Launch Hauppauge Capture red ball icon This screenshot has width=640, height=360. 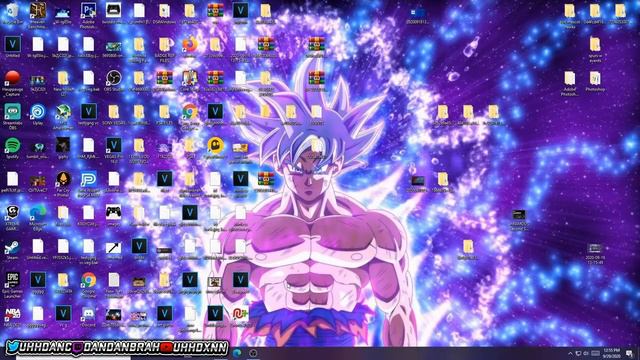[x=13, y=83]
